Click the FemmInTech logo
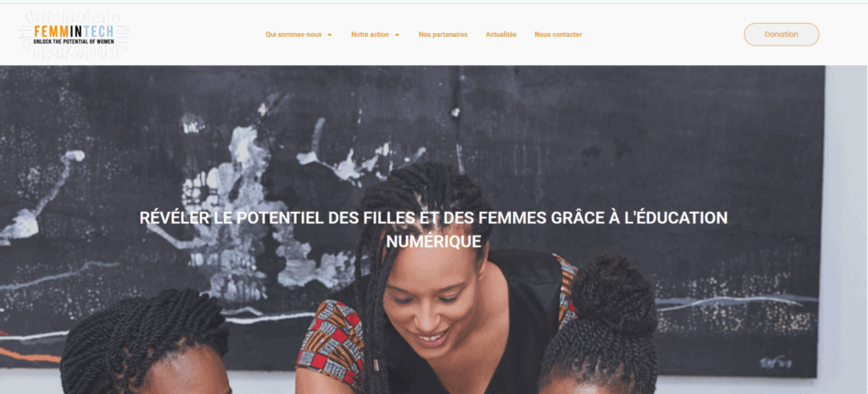Image resolution: width=868 pixels, height=394 pixels. click(x=74, y=34)
